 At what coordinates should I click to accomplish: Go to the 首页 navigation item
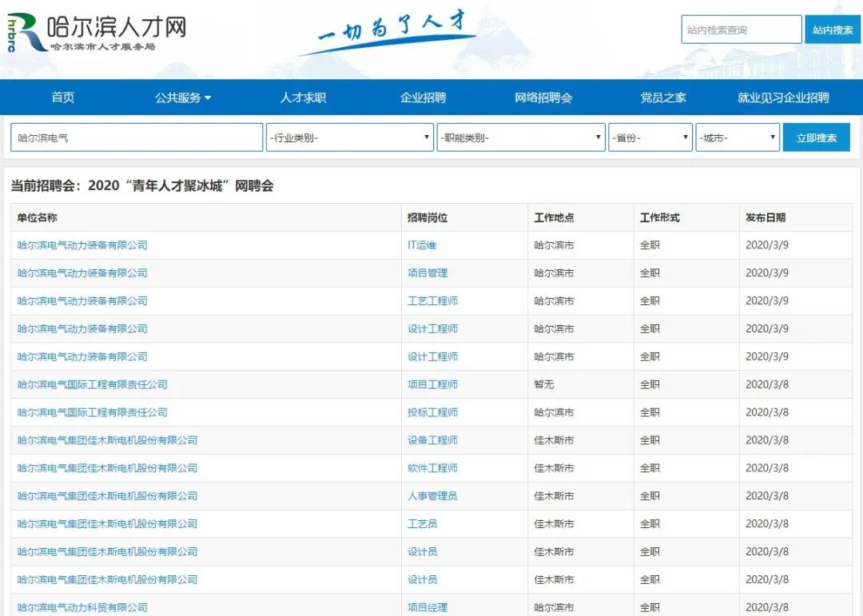tap(63, 97)
